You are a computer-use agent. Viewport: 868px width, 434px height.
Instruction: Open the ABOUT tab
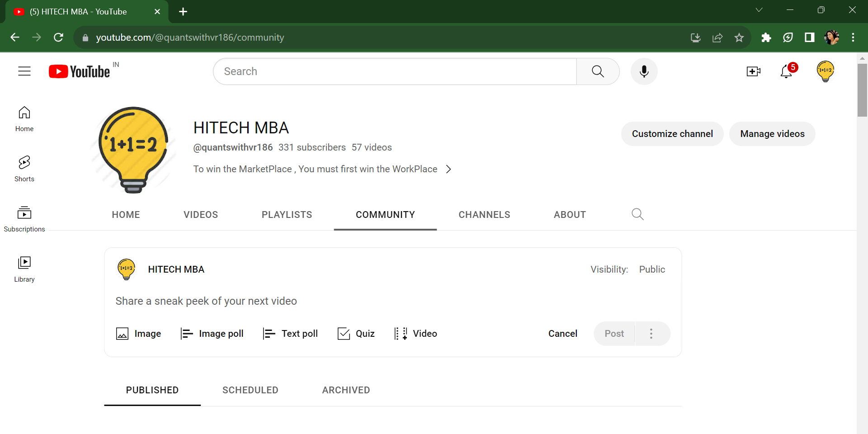570,215
